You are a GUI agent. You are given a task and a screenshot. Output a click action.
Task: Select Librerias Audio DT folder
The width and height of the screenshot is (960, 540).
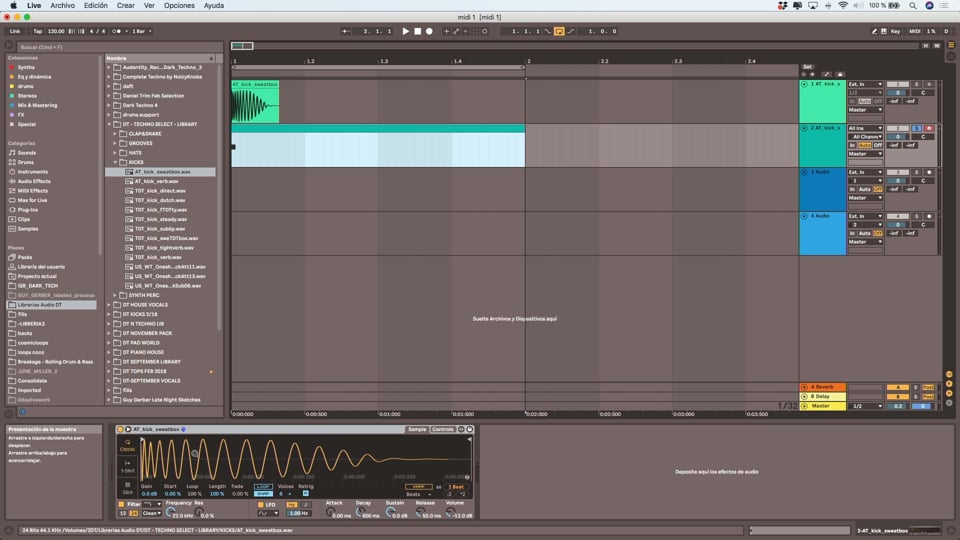pos(39,305)
